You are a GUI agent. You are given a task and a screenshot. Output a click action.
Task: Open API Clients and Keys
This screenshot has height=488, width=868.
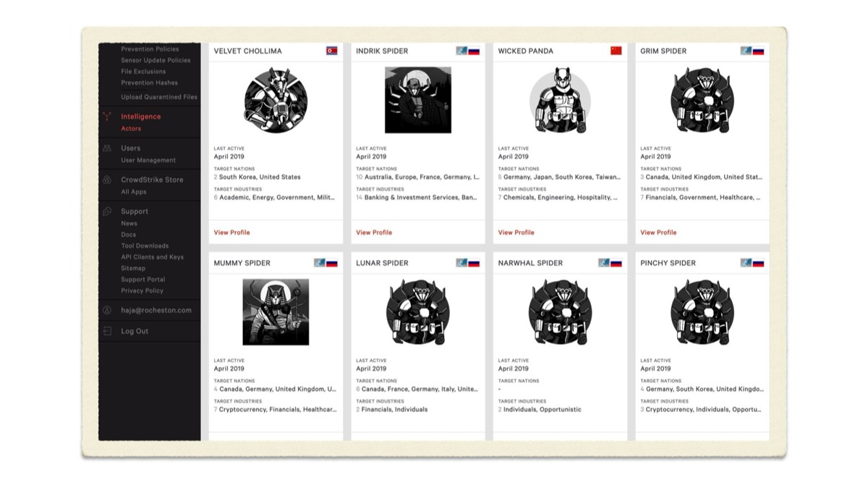[153, 257]
